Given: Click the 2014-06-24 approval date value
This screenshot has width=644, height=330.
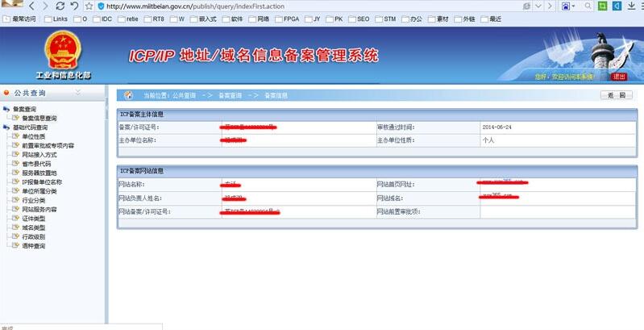Looking at the screenshot, I should click(497, 127).
